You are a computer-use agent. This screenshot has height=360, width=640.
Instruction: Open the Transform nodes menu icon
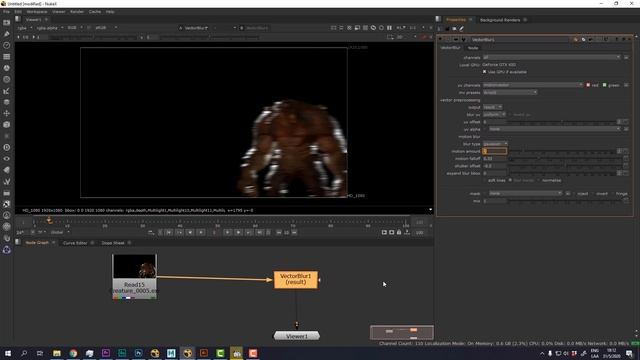(x=7, y=113)
